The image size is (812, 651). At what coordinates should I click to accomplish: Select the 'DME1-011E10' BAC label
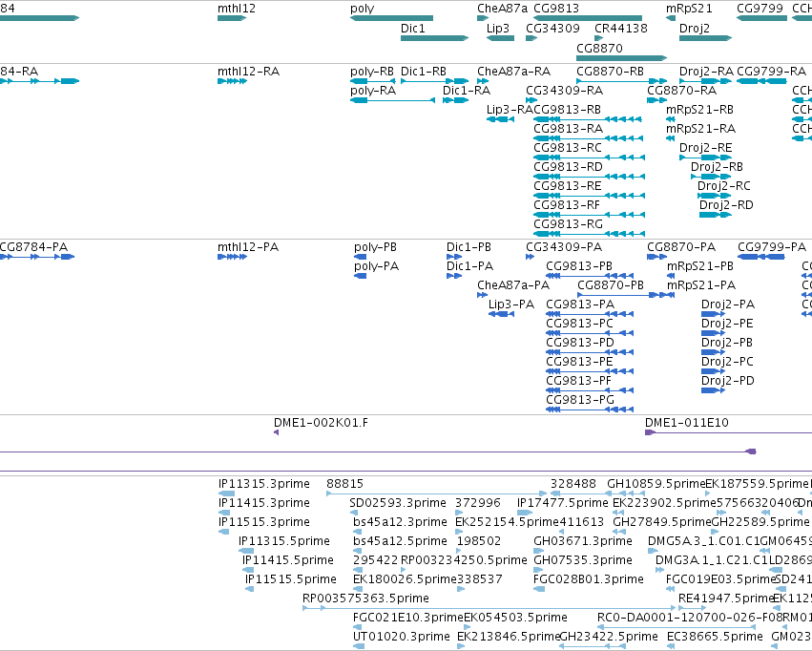[x=687, y=423]
